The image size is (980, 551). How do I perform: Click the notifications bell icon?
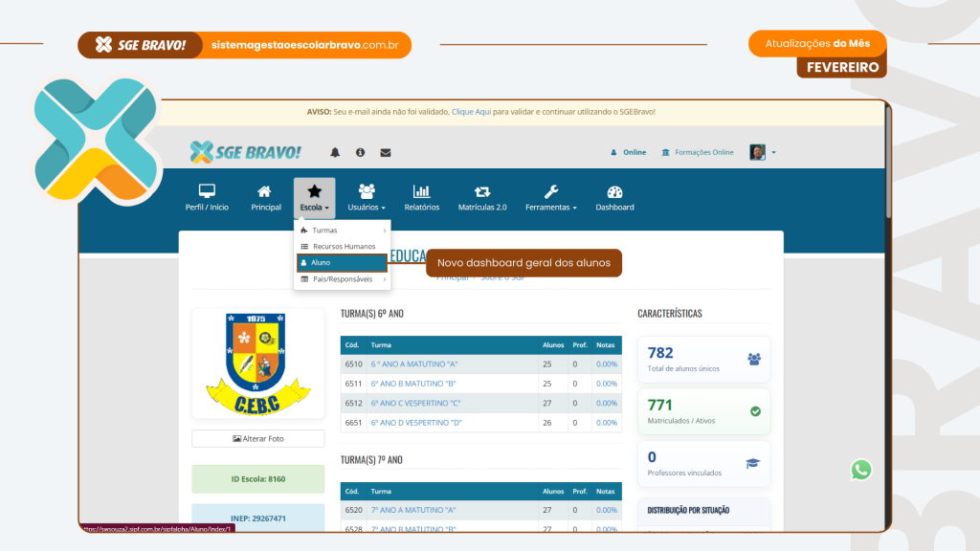[x=335, y=152]
